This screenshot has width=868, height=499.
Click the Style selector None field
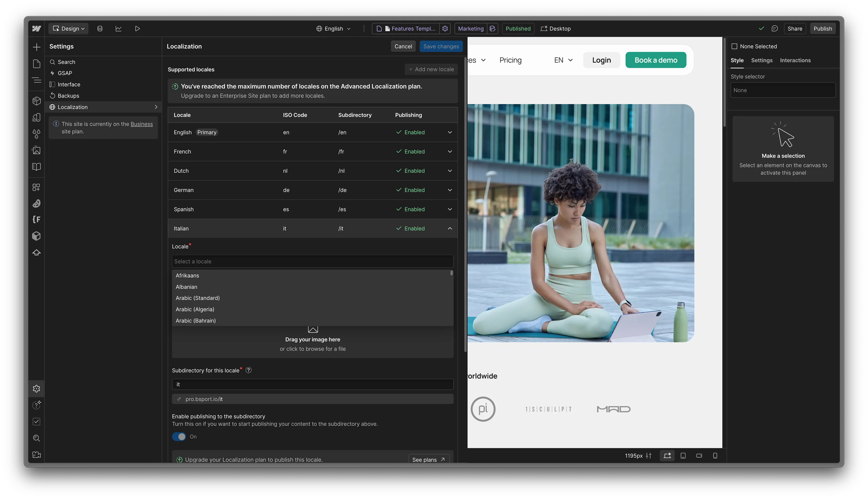(x=783, y=90)
